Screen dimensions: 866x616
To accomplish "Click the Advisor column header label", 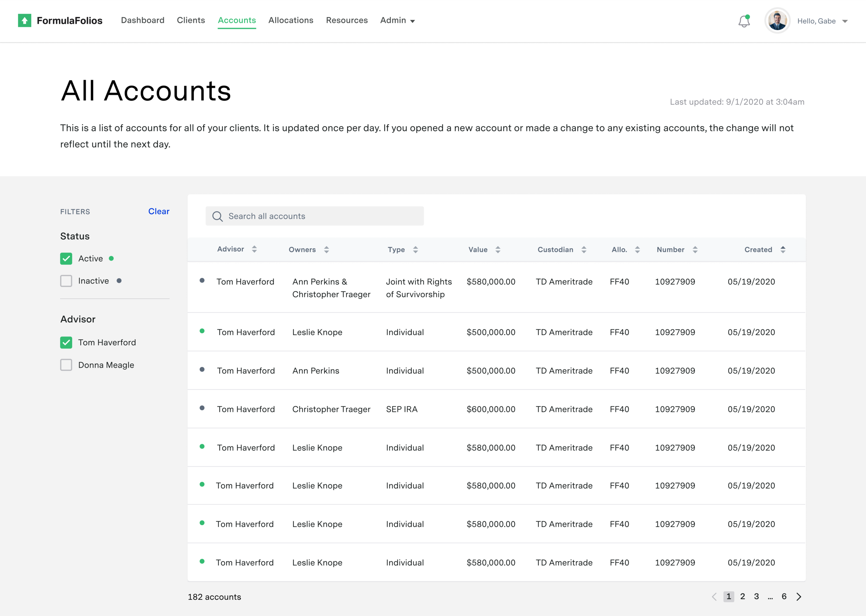I will coord(230,249).
